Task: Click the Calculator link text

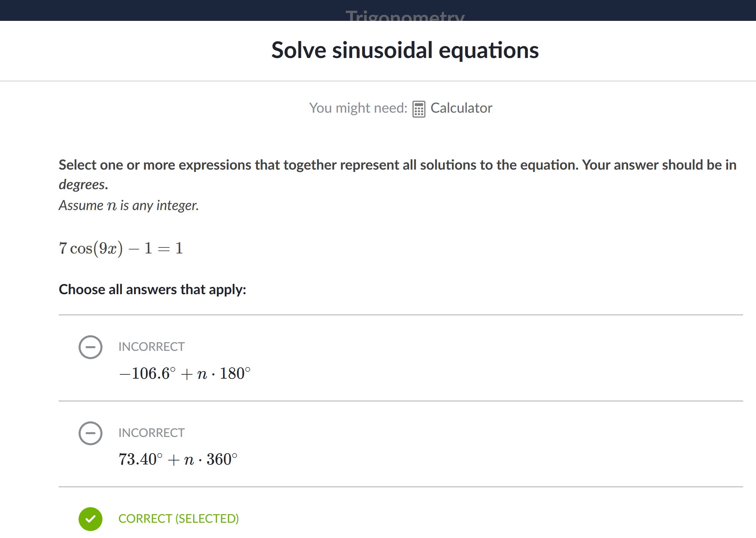Action: click(x=461, y=108)
